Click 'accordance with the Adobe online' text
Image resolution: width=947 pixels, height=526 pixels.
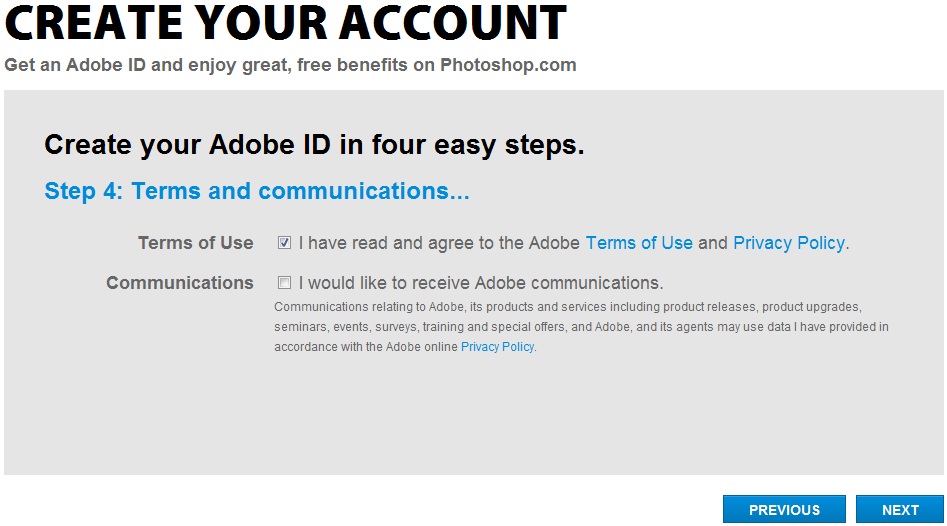366,347
